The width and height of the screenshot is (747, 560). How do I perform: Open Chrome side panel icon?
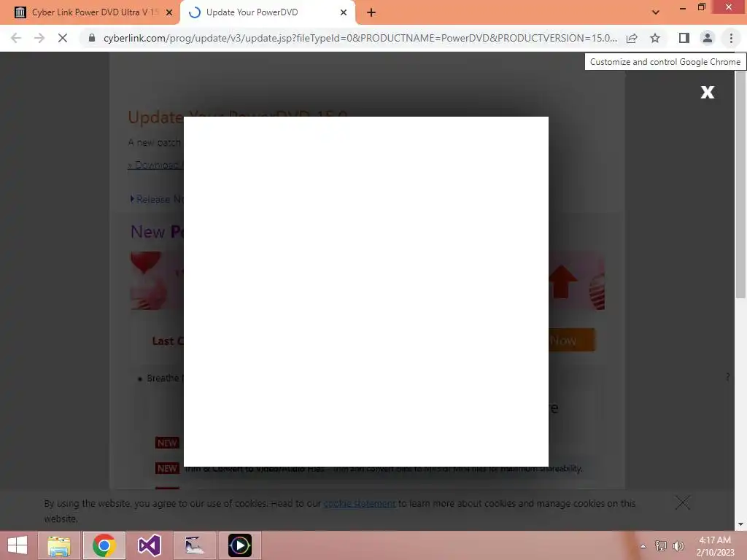point(684,38)
